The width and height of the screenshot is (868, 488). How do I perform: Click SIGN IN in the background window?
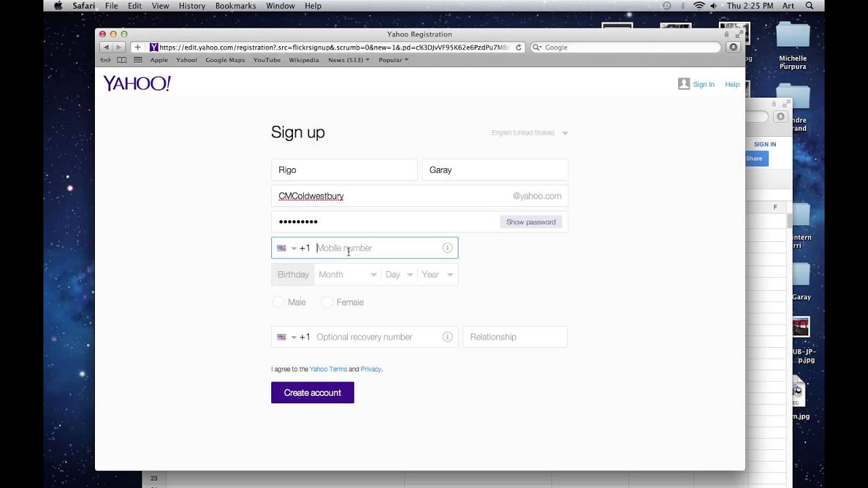coord(765,144)
